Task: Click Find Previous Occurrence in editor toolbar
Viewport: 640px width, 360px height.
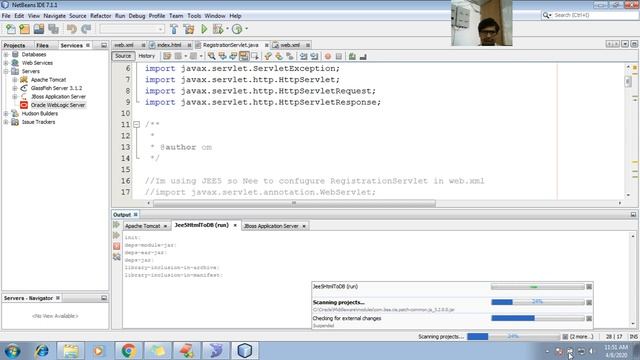Action: click(222, 56)
